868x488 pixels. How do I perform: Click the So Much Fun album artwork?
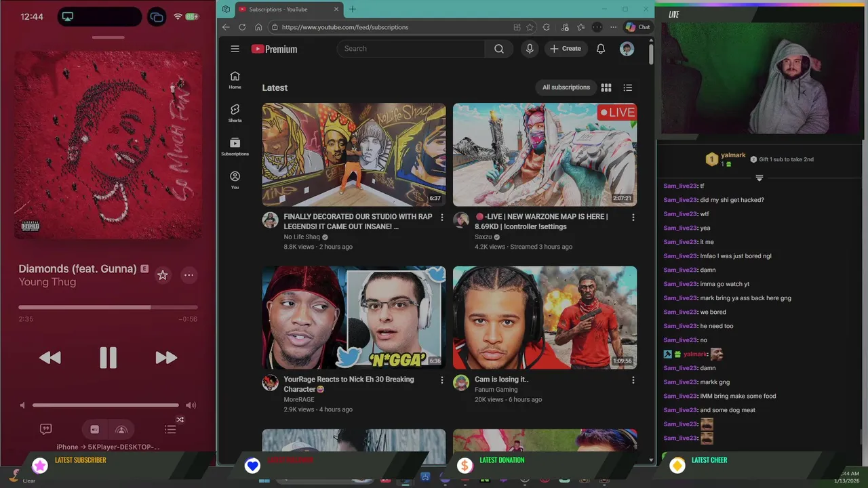tap(108, 145)
